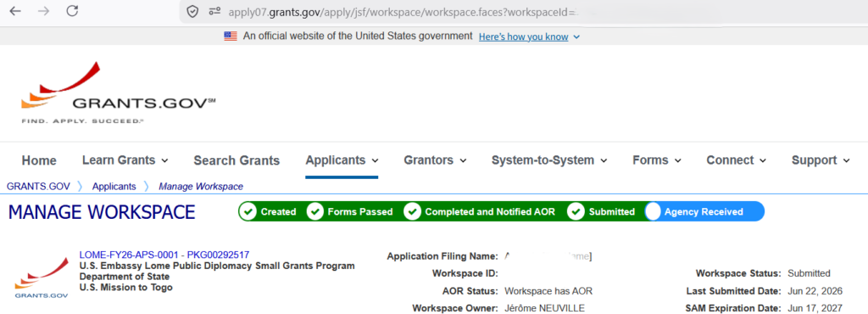The height and width of the screenshot is (314, 868).
Task: Click workspace owner Jérôme NEUVILLE
Action: [544, 308]
